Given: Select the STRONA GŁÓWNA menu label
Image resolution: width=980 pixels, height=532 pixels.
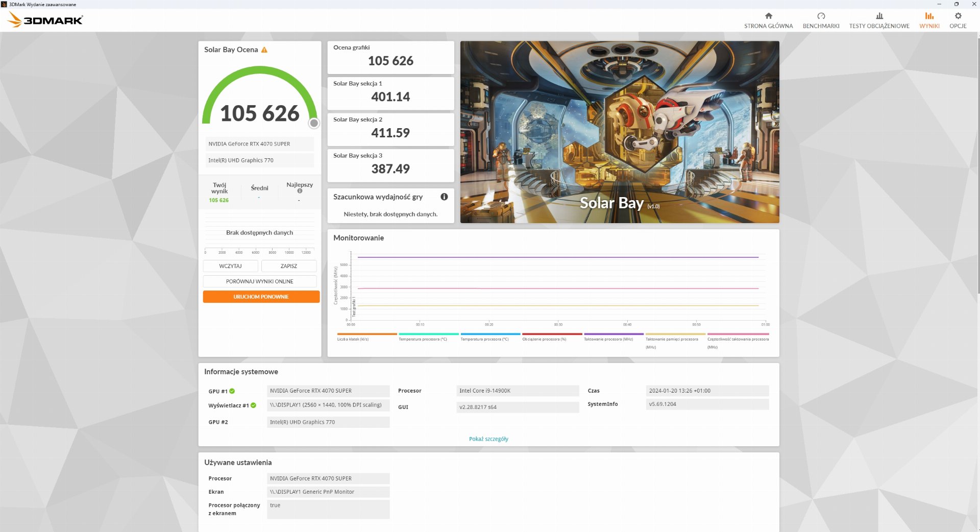Looking at the screenshot, I should tap(768, 26).
